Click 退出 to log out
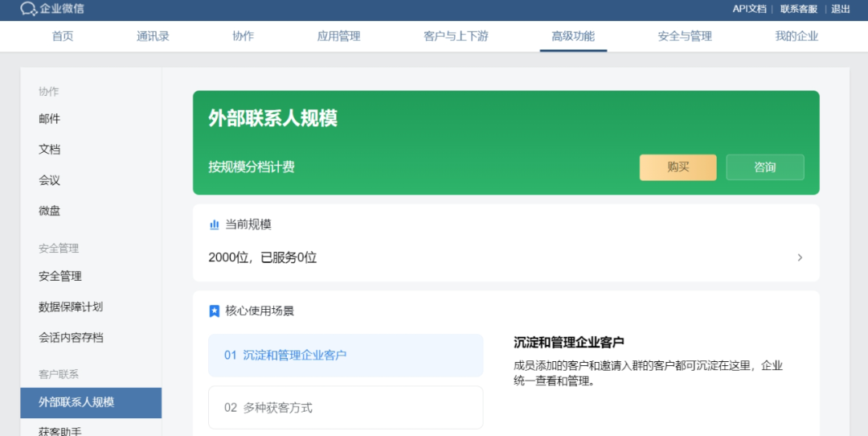Image resolution: width=868 pixels, height=436 pixels. tap(841, 9)
